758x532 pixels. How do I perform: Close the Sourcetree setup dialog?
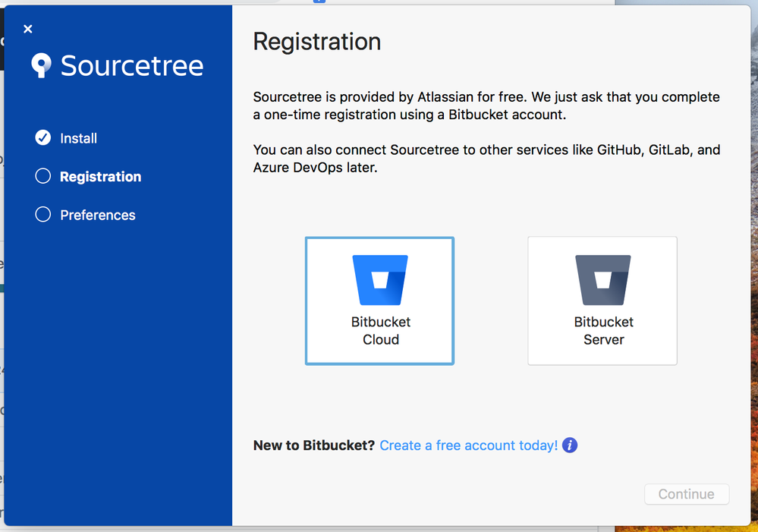click(x=28, y=29)
